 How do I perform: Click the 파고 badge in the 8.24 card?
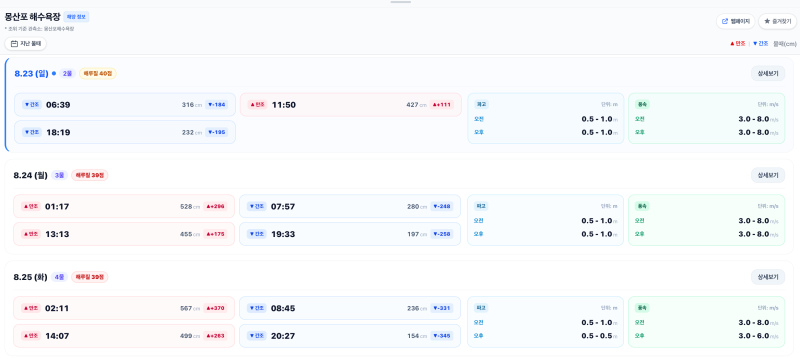pos(482,206)
